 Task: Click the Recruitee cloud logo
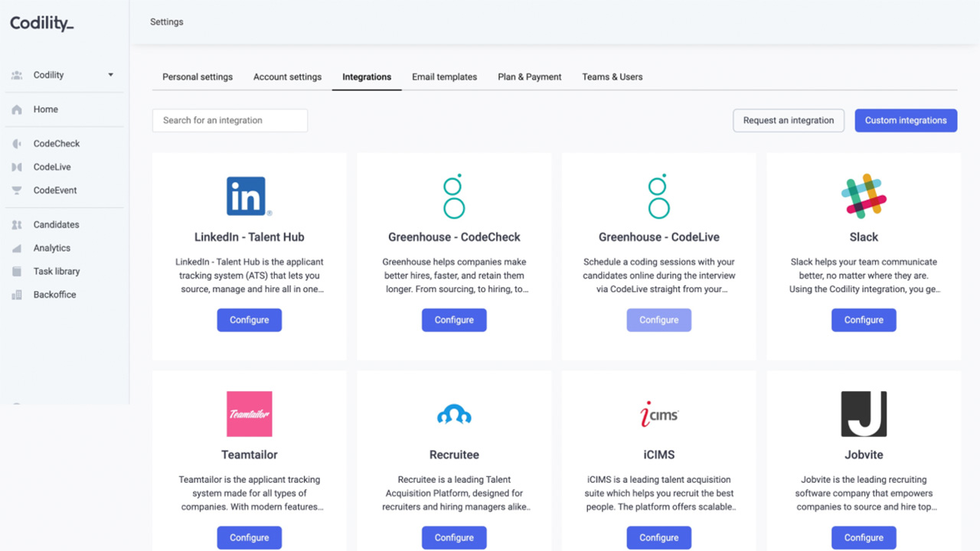[454, 414]
